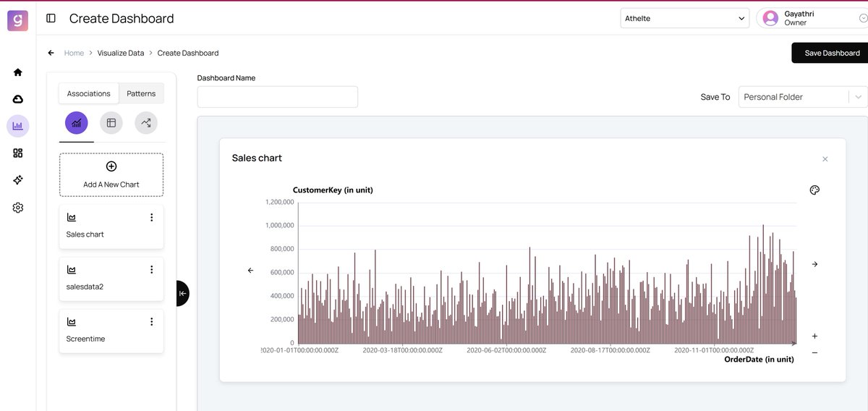Select the table layout icon tab
The width and height of the screenshot is (868, 411).
pyautogui.click(x=111, y=123)
